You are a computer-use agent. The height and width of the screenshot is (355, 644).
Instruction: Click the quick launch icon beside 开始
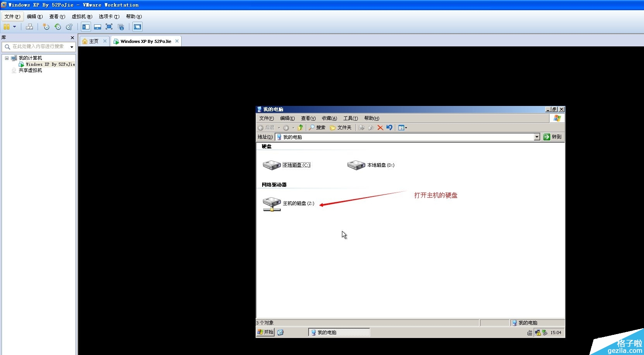point(280,332)
